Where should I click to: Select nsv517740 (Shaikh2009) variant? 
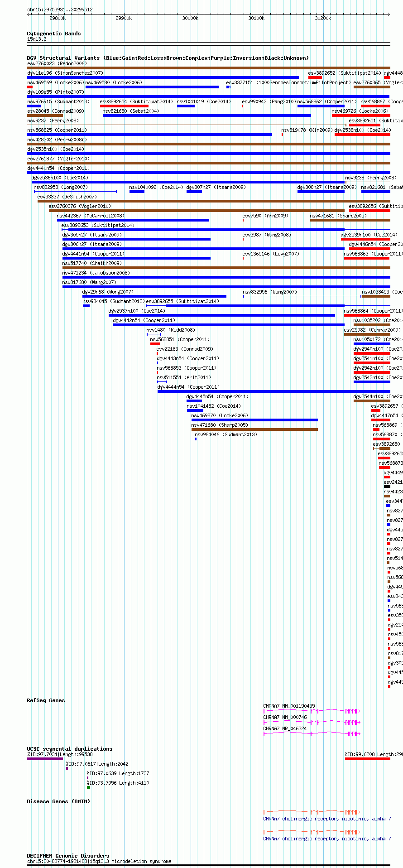[92, 264]
